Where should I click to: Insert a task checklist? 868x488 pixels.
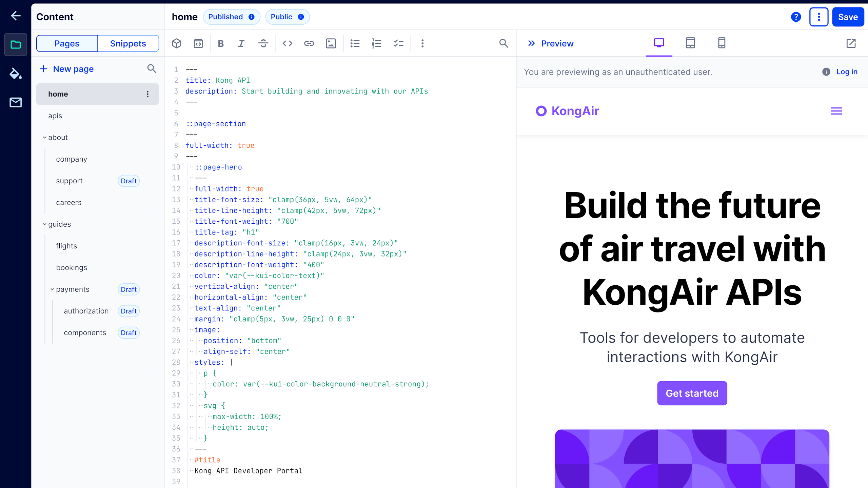(398, 43)
